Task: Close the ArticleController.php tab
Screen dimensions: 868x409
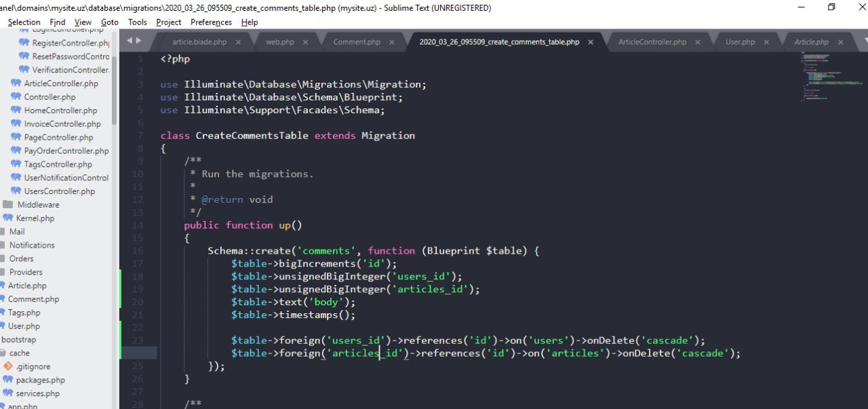Action: pyautogui.click(x=698, y=42)
